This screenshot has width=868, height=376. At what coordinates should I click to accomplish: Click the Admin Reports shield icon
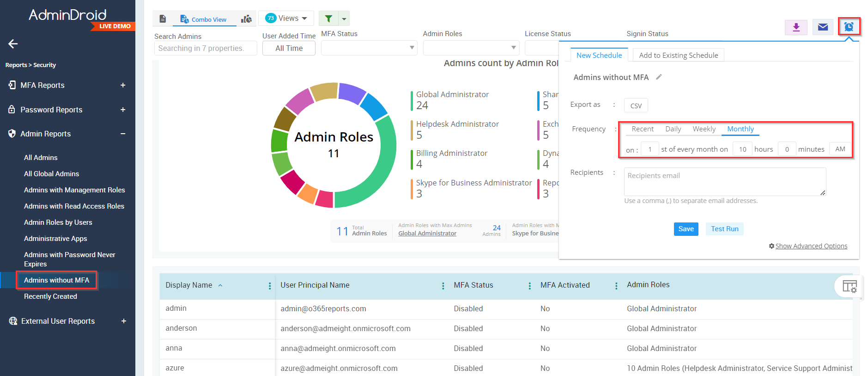[x=12, y=134]
